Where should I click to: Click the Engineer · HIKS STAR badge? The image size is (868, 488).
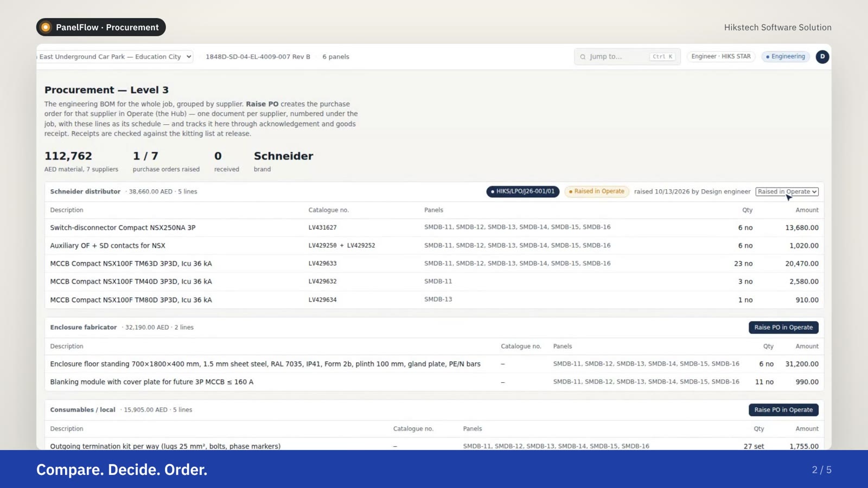(x=720, y=56)
